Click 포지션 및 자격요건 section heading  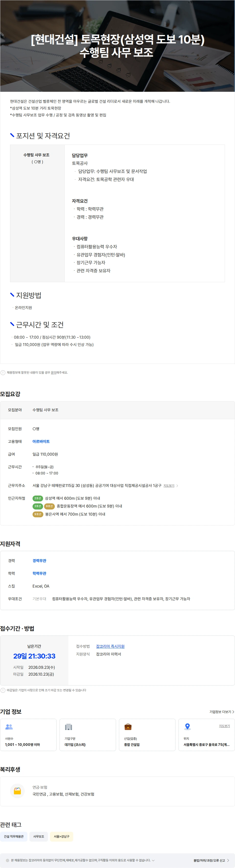click(x=43, y=136)
